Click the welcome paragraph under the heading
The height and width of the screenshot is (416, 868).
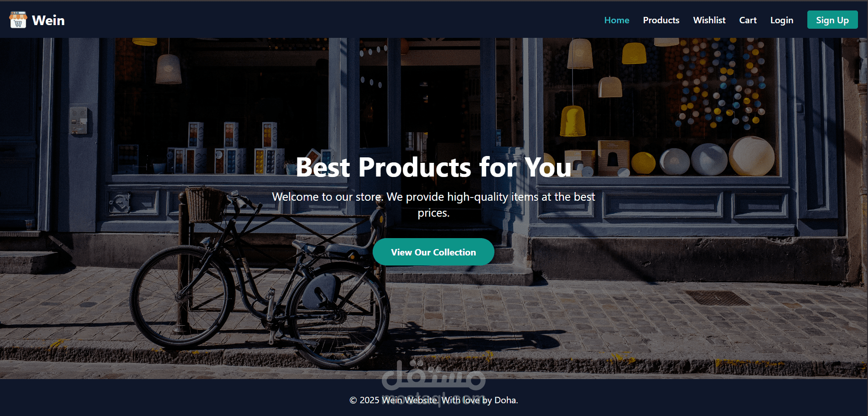[433, 205]
